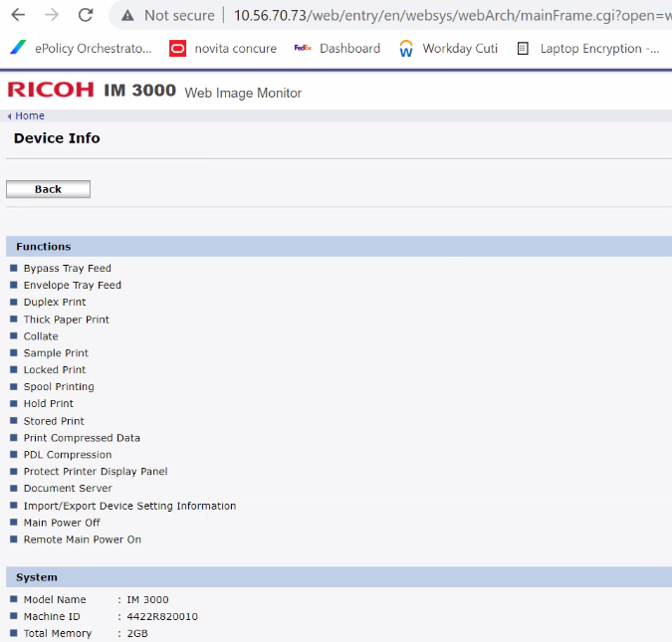Viewport: 672px width, 642px height.
Task: Select the Sample Print entry
Action: pyautogui.click(x=56, y=353)
